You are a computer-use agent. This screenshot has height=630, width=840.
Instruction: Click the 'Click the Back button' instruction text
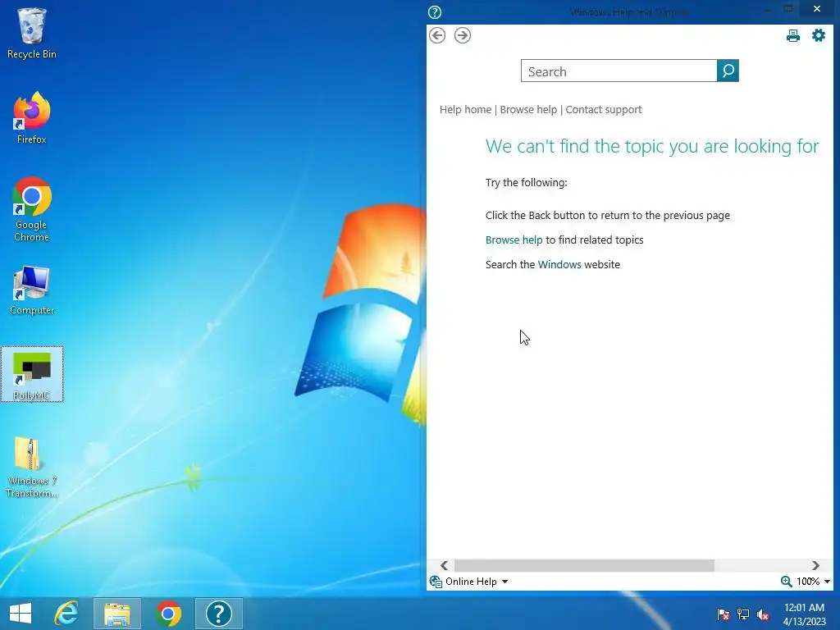(x=608, y=216)
